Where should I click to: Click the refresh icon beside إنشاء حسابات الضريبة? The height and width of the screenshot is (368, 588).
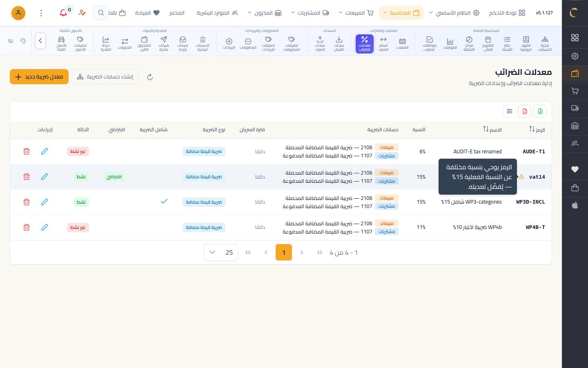click(x=150, y=77)
